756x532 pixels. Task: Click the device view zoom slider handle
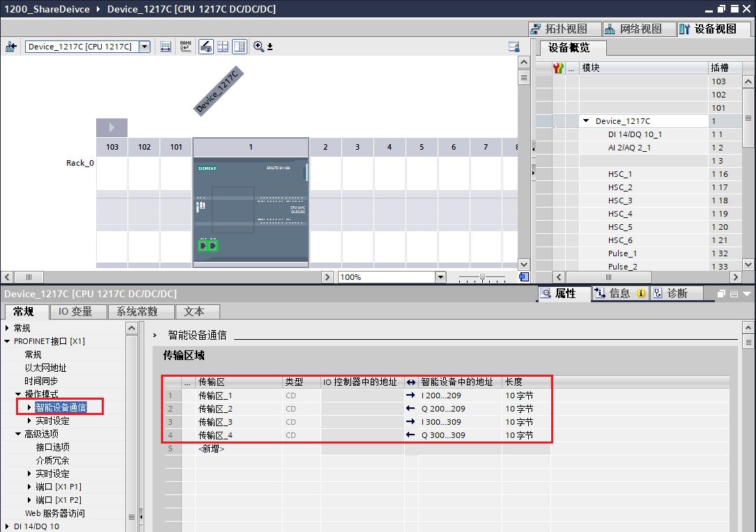pos(482,278)
